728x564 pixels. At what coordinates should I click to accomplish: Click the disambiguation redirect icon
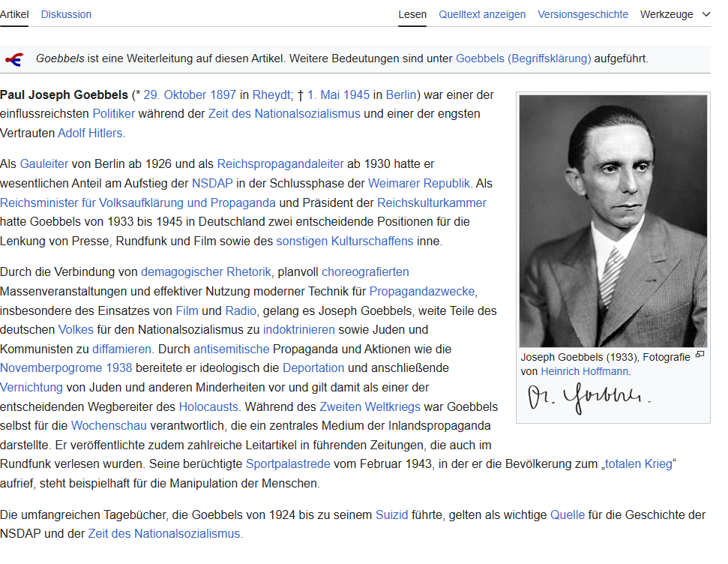[x=13, y=59]
